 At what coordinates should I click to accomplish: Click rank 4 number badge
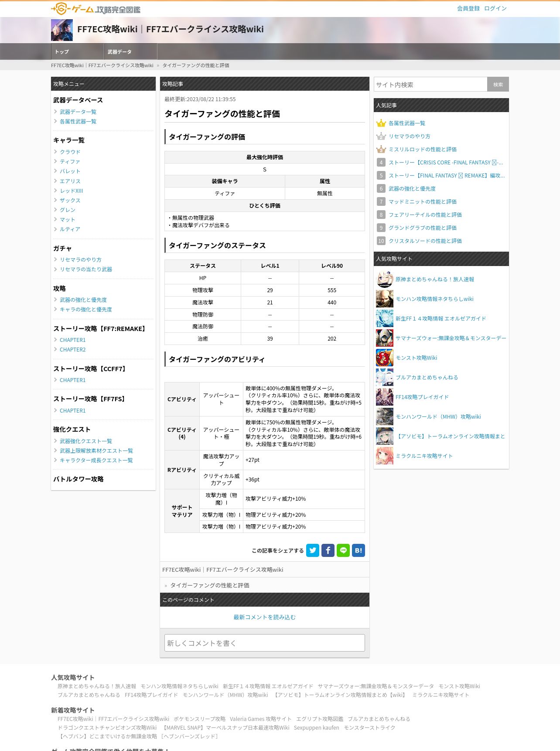(381, 162)
